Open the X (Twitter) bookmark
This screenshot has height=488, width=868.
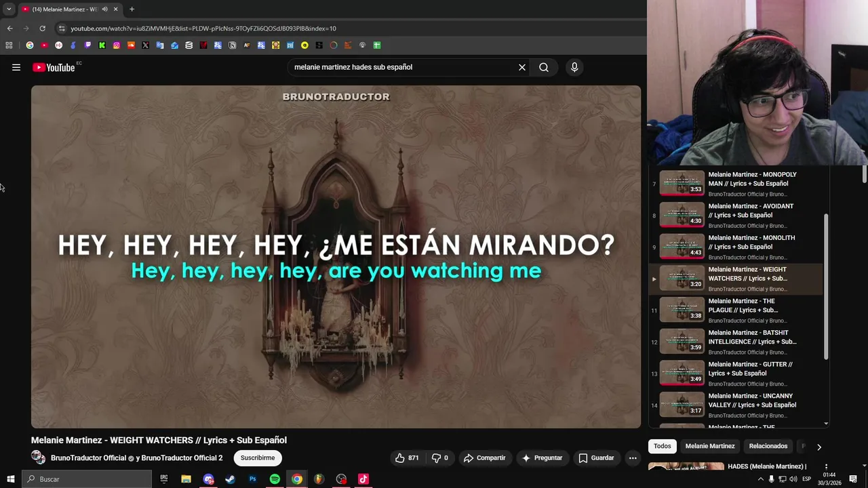[145, 45]
